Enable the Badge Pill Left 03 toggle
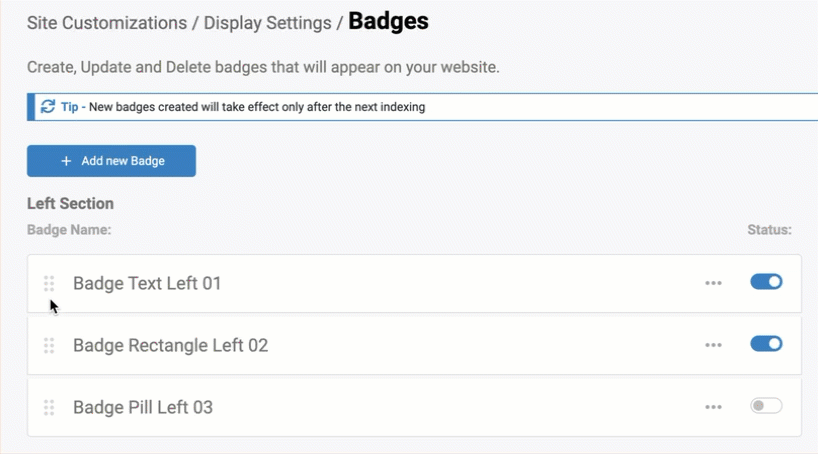 tap(766, 406)
